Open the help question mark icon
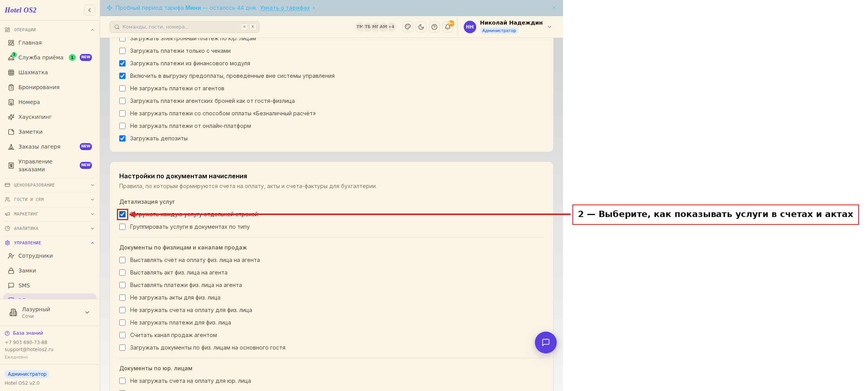Viewport: 868px width, 391px height. 434,27
